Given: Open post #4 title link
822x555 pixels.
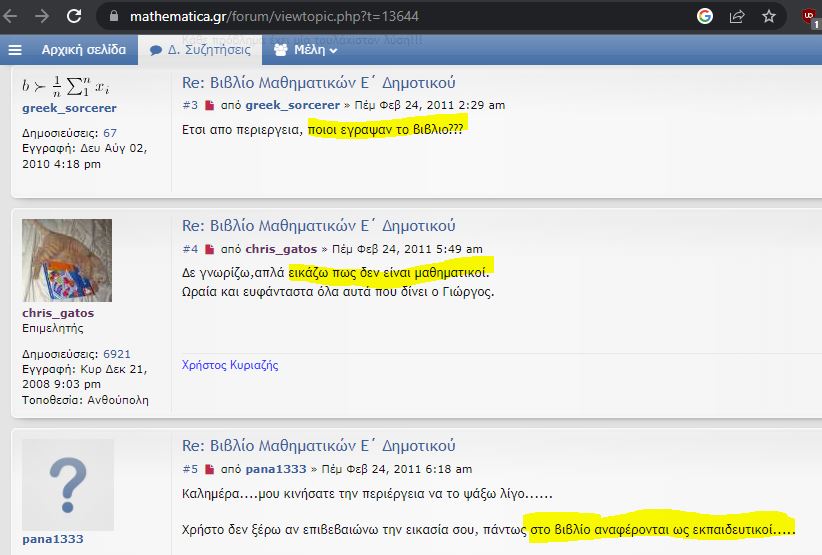Looking at the screenshot, I should point(319,226).
